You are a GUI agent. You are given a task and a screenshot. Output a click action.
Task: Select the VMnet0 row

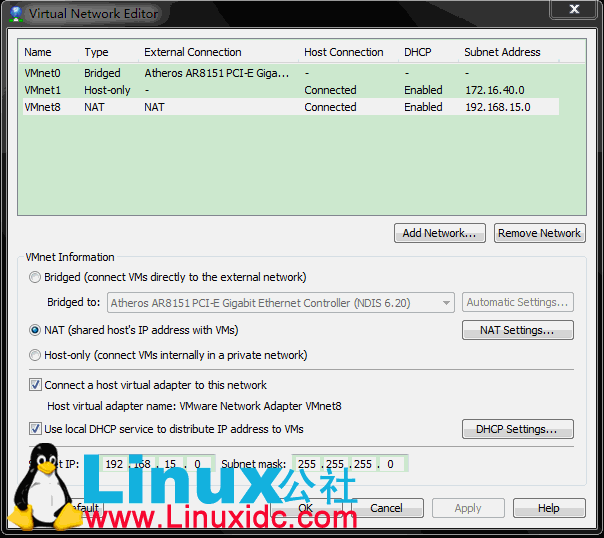(x=291, y=73)
